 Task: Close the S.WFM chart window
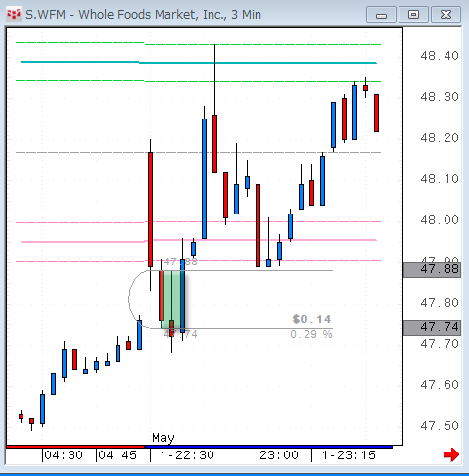pyautogui.click(x=446, y=15)
